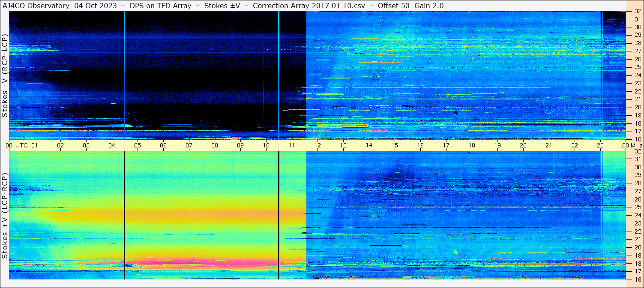This screenshot has width=644, height=288.
Task: Click hour label 13 on the time axis
Action: coord(343,145)
